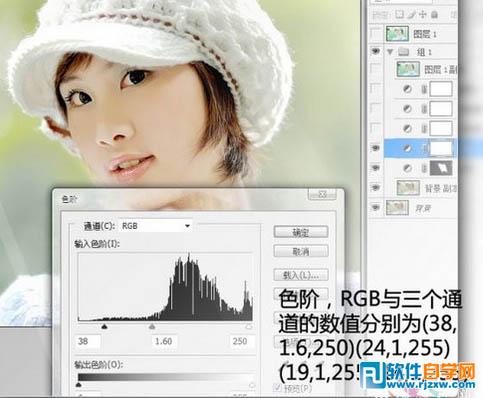
Task: Click the midtone gray input slider
Action: pos(152,326)
